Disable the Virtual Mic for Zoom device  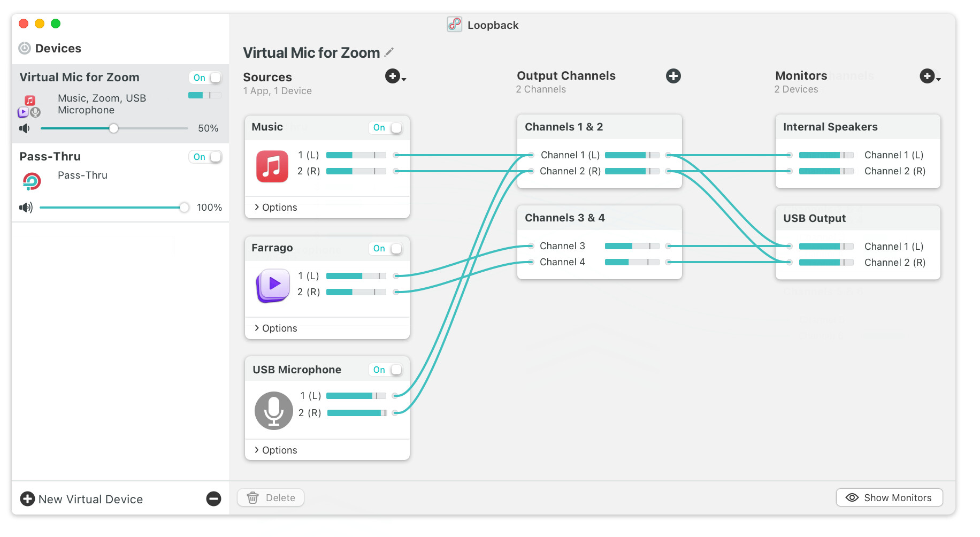[206, 78]
